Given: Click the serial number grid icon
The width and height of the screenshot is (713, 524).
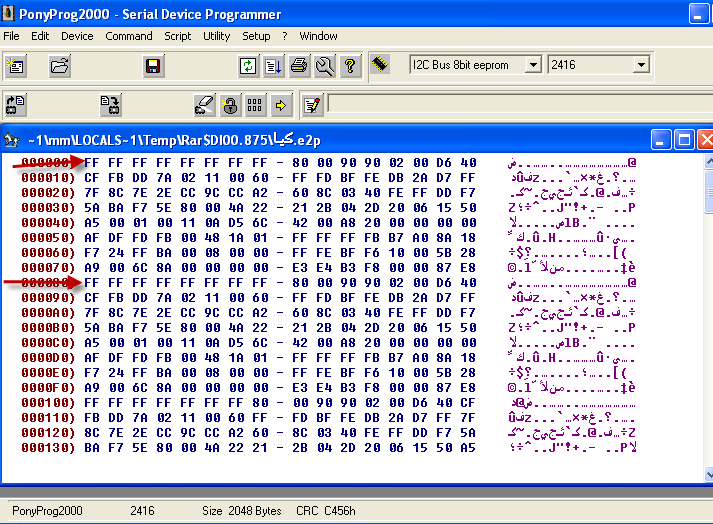Looking at the screenshot, I should (255, 105).
